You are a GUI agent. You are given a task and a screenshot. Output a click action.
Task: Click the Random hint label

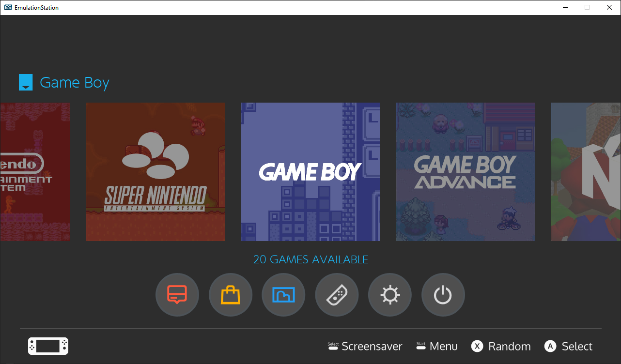pyautogui.click(x=510, y=347)
